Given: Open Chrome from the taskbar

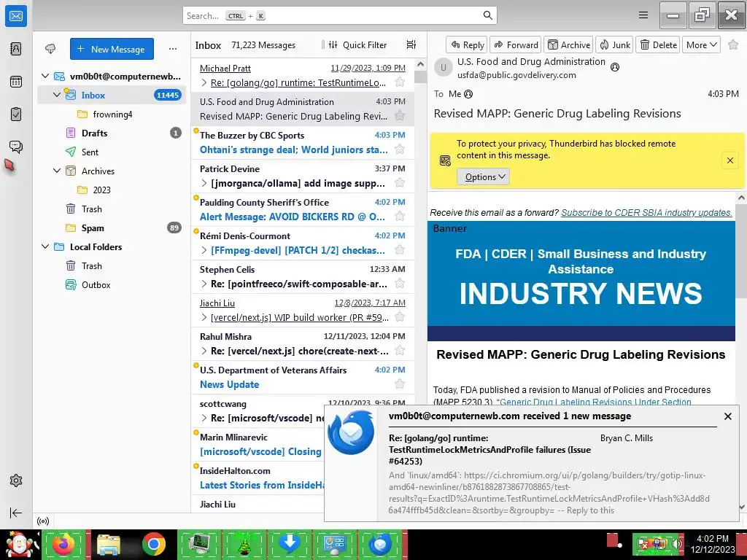Looking at the screenshot, I should click(153, 544).
